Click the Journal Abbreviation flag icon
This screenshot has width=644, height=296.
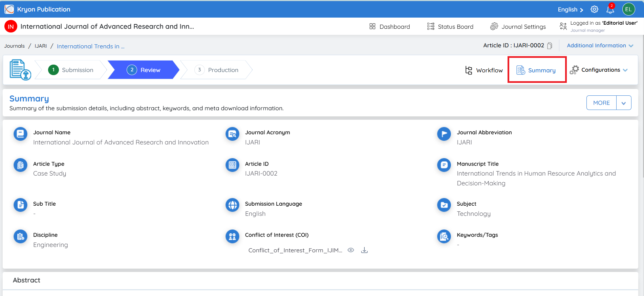coord(444,134)
